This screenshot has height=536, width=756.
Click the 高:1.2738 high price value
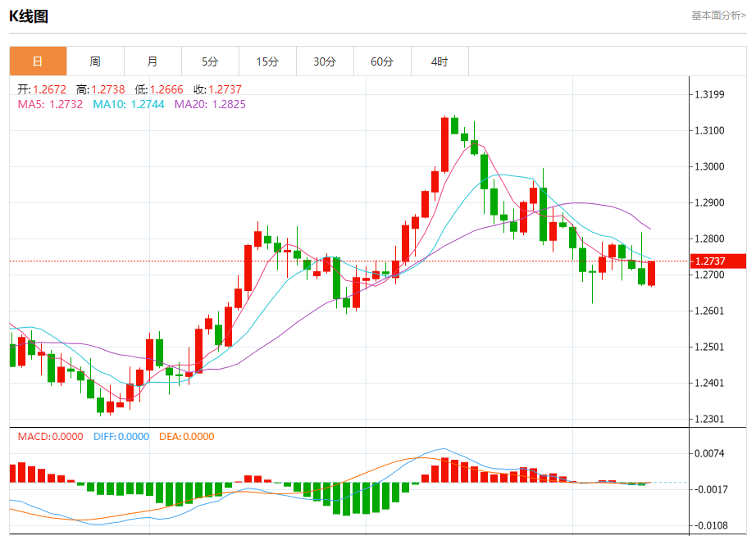[x=100, y=89]
